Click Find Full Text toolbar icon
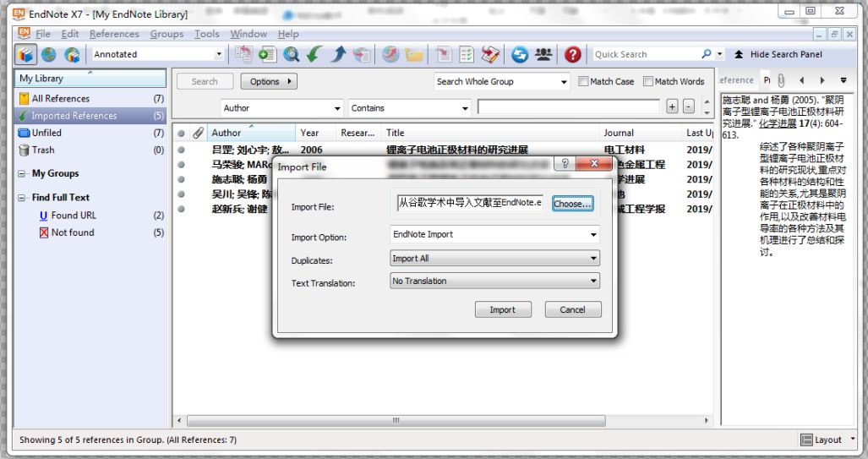Viewport: 868px width, 459px height. click(362, 54)
